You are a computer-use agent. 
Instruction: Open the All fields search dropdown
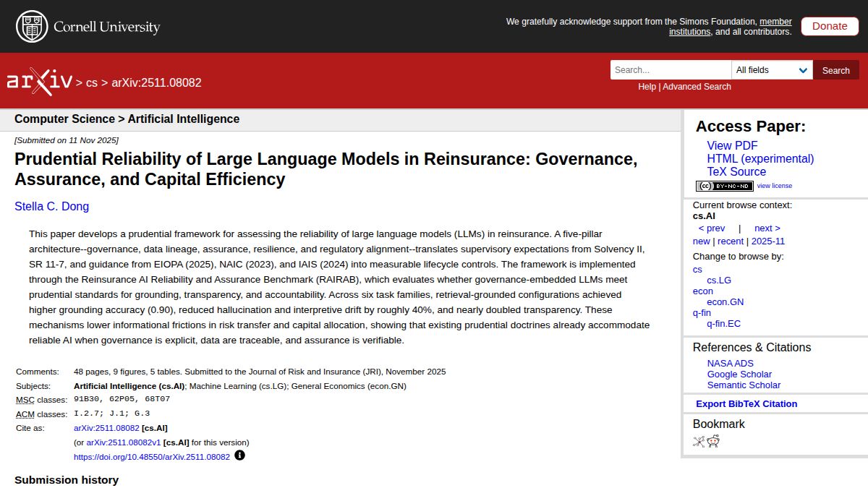click(x=771, y=69)
